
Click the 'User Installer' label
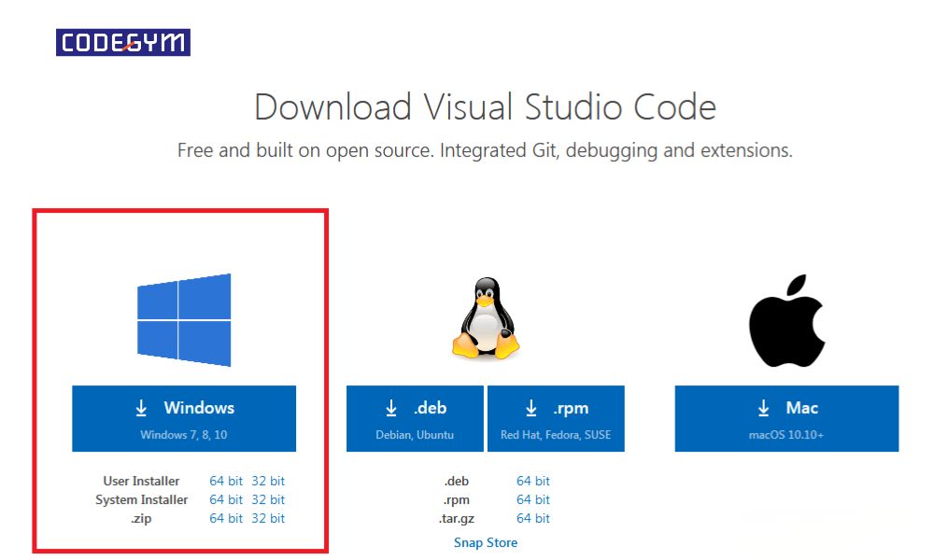(141, 481)
